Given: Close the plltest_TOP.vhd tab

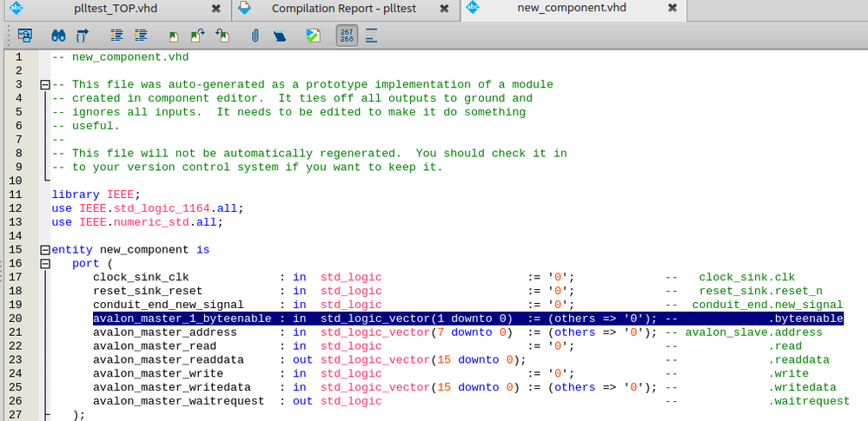Looking at the screenshot, I should pyautogui.click(x=215, y=9).
